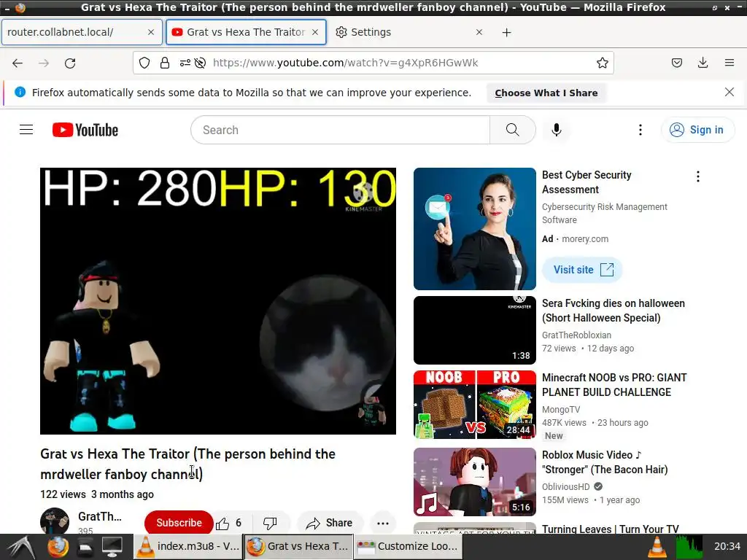Bookmark this page with the star icon
Screen dimensions: 747x560
click(602, 63)
